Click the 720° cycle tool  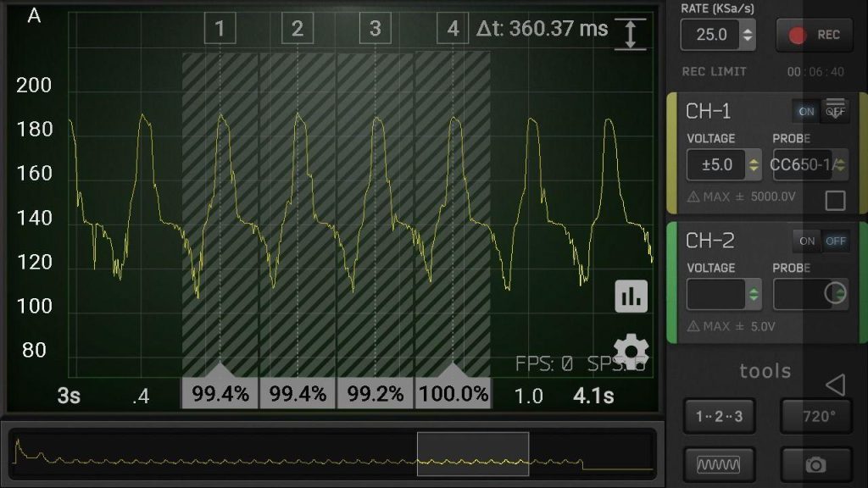click(x=815, y=416)
